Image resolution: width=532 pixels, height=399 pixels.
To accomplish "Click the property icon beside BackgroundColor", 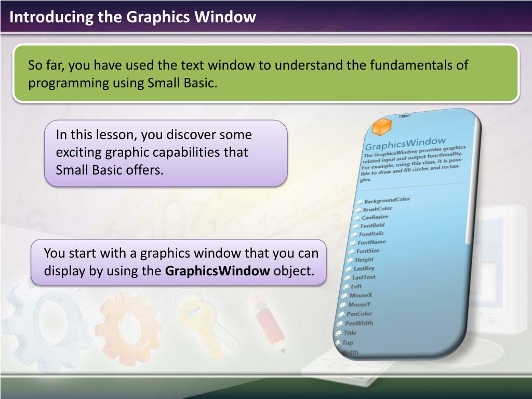I will pos(359,202).
